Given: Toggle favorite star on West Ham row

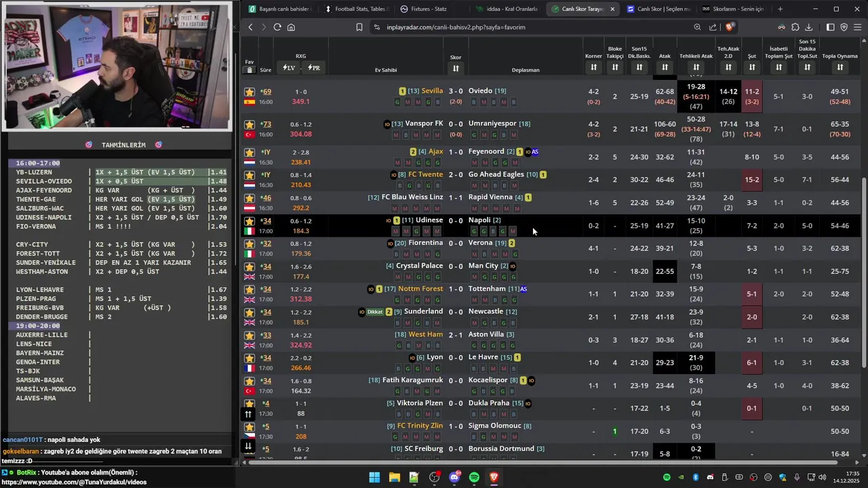Looking at the screenshot, I should [250, 335].
